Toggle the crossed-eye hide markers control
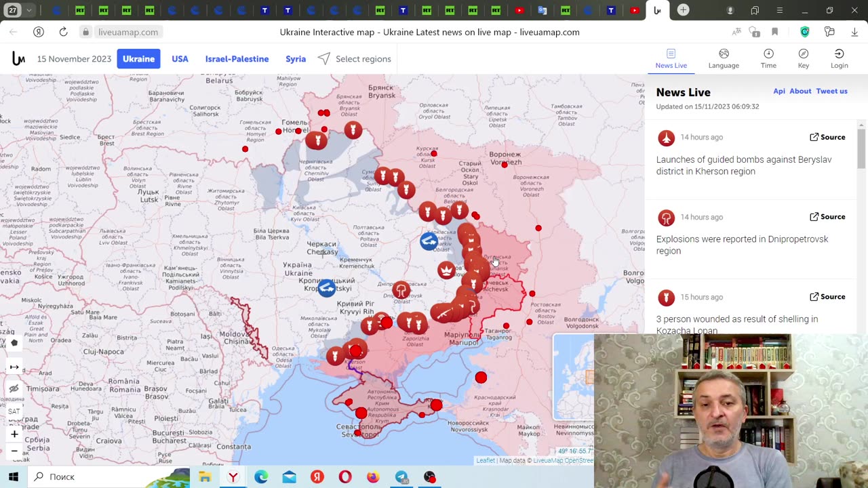Image resolution: width=868 pixels, height=488 pixels. [14, 389]
